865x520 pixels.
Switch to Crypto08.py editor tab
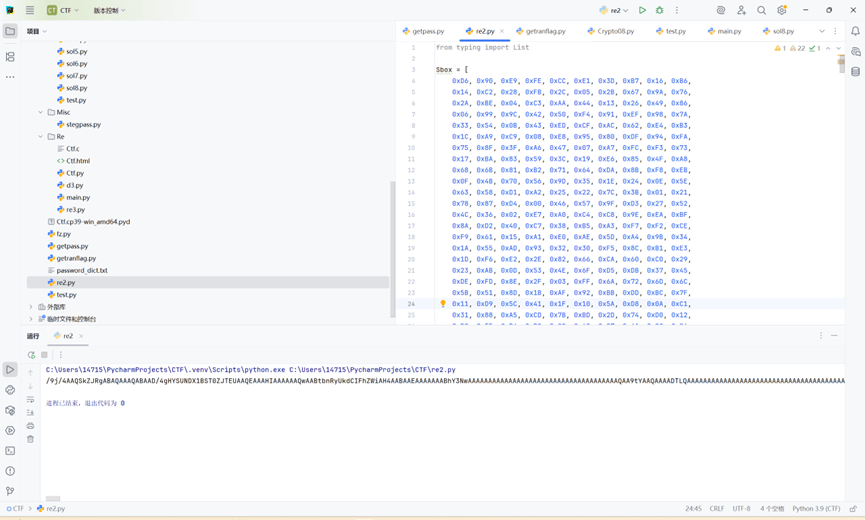(611, 31)
